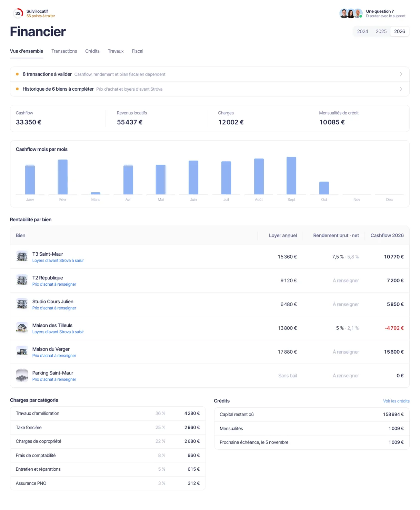Click the Travaux d'amélioration charge row
This screenshot has width=420, height=510.
click(x=108, y=414)
